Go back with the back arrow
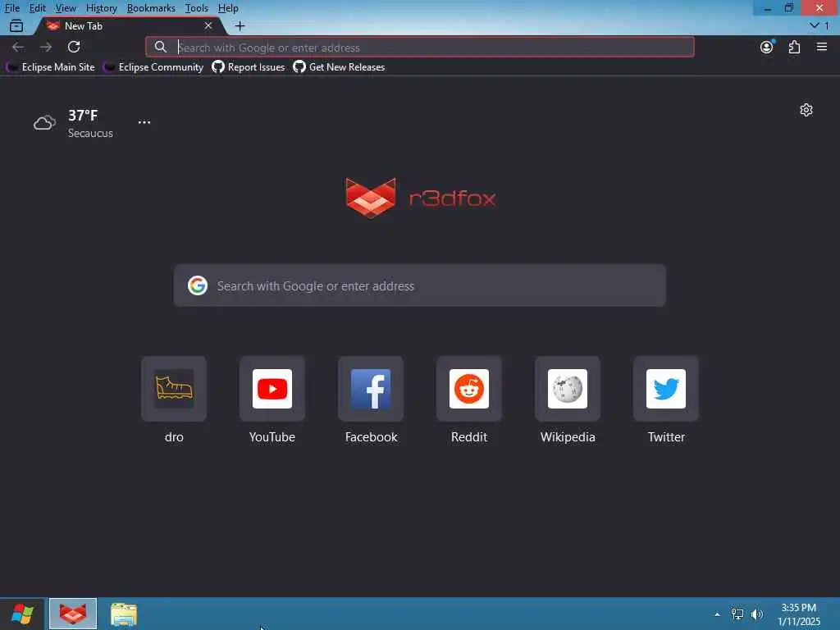This screenshot has width=840, height=630. tap(18, 47)
